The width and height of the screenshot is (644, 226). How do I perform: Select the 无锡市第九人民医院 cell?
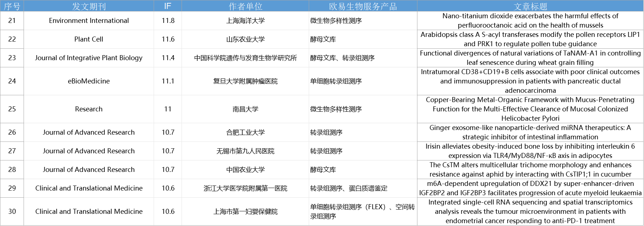tap(245, 151)
